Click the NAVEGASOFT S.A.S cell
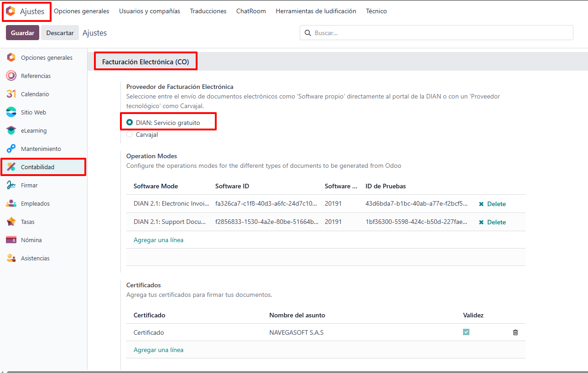The width and height of the screenshot is (588, 373). tap(297, 332)
